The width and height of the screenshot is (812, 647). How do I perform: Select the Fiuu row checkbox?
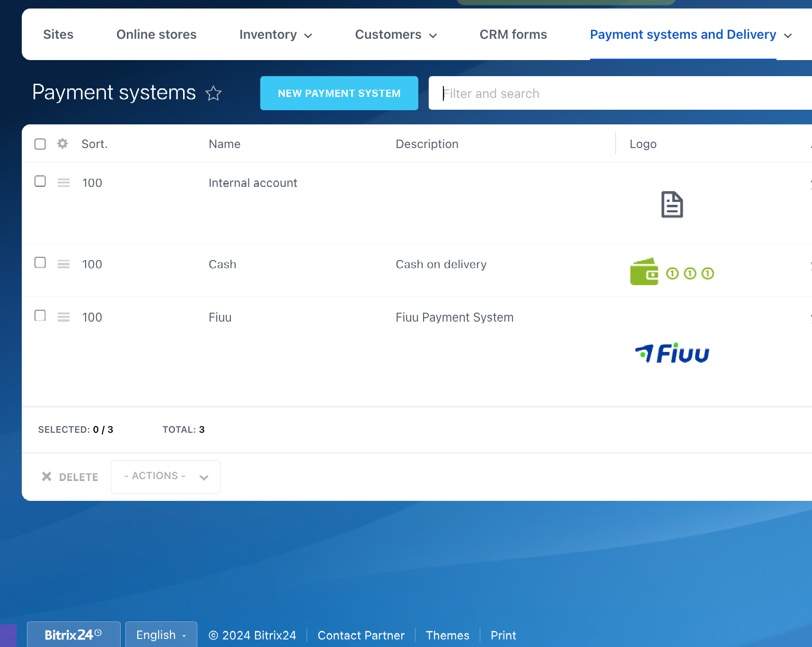(40, 315)
